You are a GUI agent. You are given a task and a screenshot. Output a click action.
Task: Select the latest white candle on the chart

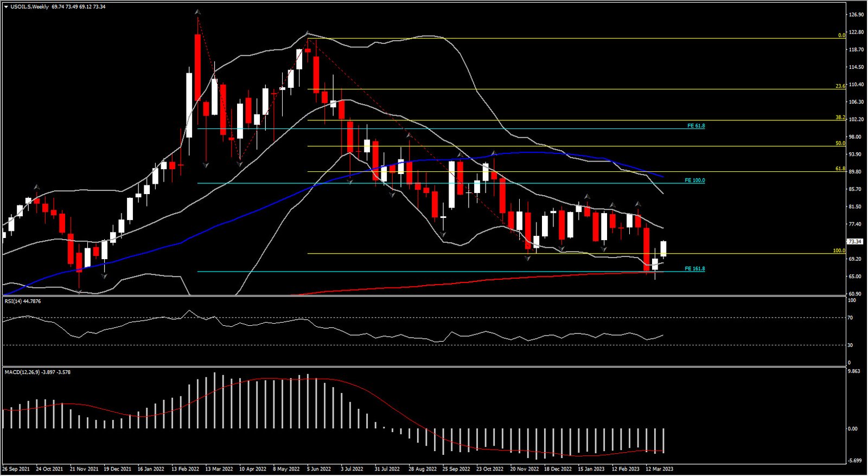click(663, 248)
